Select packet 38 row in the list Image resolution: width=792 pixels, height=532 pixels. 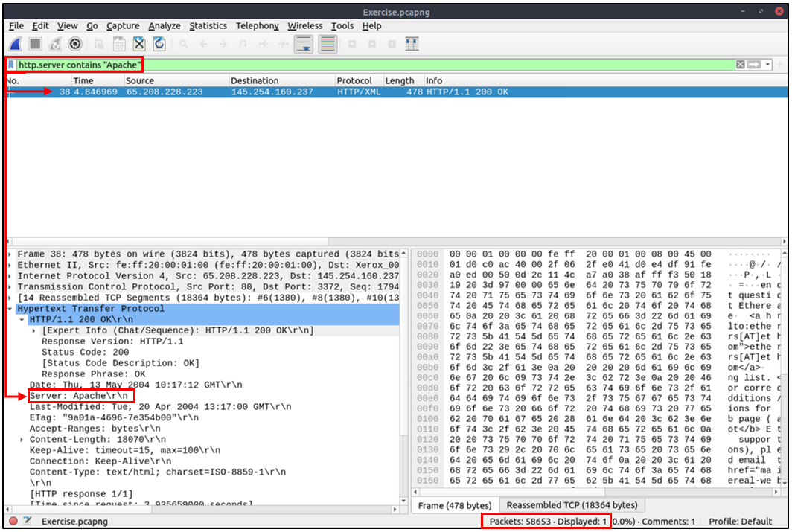(396, 92)
